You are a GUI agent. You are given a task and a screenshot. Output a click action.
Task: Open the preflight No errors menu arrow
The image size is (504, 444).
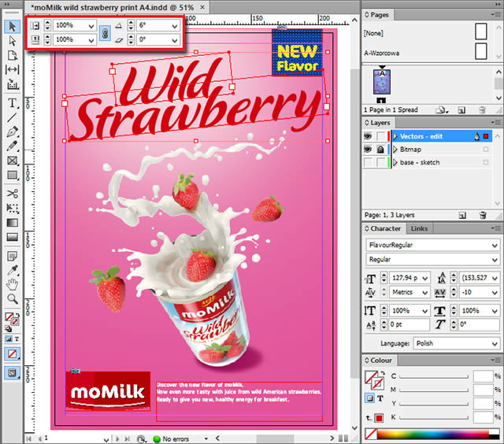(206, 438)
